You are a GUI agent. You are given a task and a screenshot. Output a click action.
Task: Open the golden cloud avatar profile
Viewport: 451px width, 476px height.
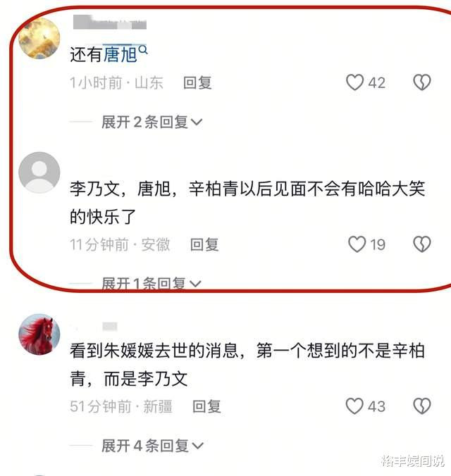pos(39,38)
